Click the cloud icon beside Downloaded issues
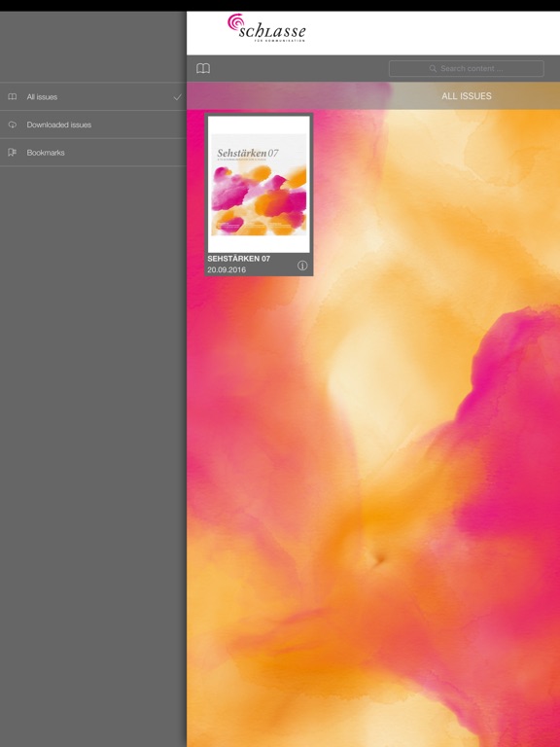The image size is (560, 747). click(13, 124)
